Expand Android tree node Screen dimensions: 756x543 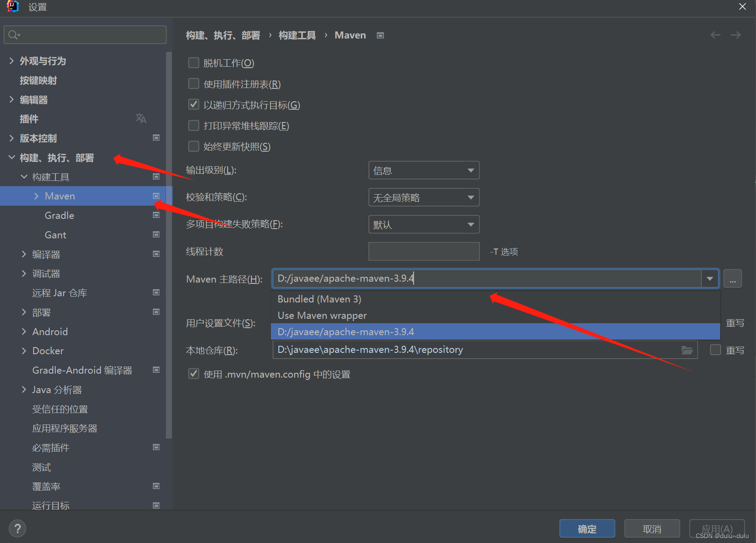tap(24, 332)
